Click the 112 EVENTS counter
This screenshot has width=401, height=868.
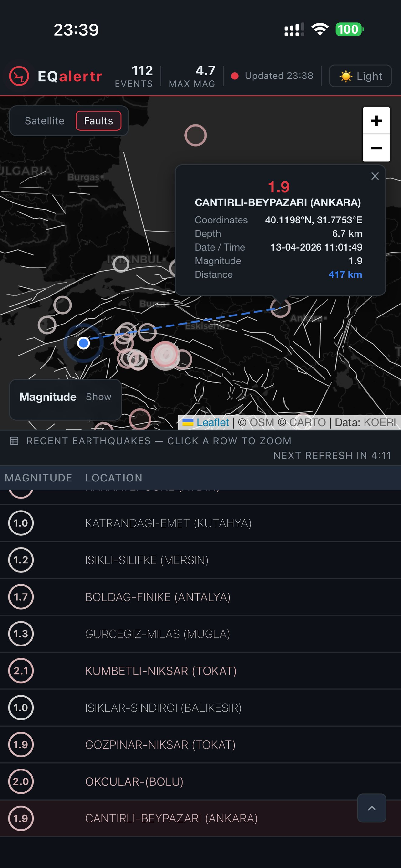(134, 76)
